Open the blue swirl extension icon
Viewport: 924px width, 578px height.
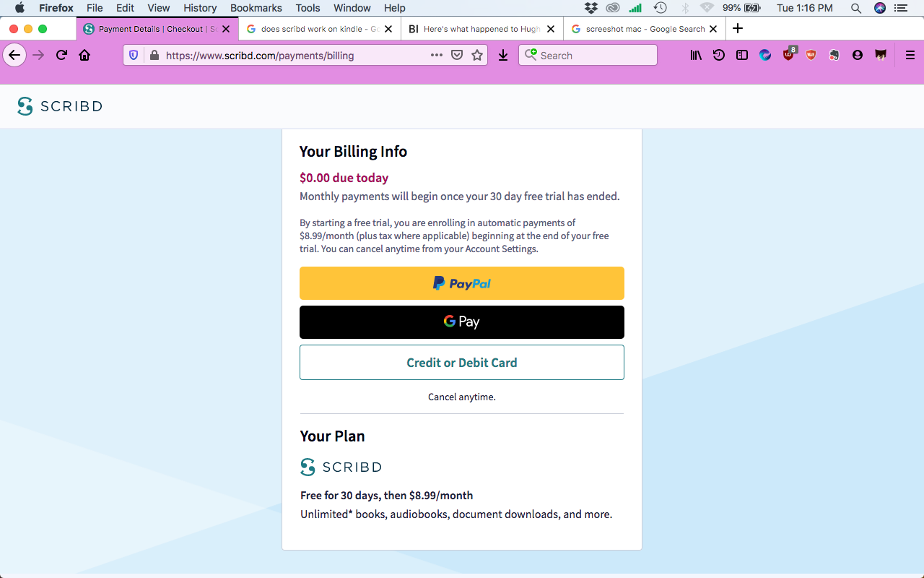pyautogui.click(x=765, y=55)
